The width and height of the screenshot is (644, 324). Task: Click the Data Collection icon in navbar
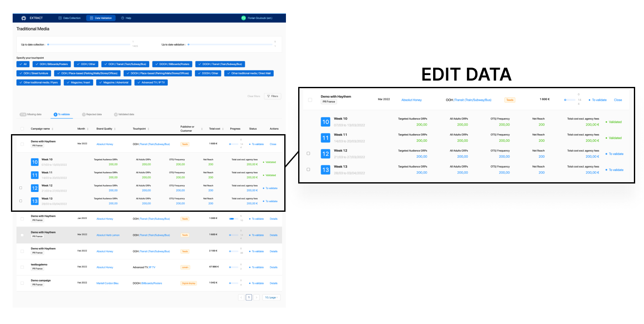point(59,18)
